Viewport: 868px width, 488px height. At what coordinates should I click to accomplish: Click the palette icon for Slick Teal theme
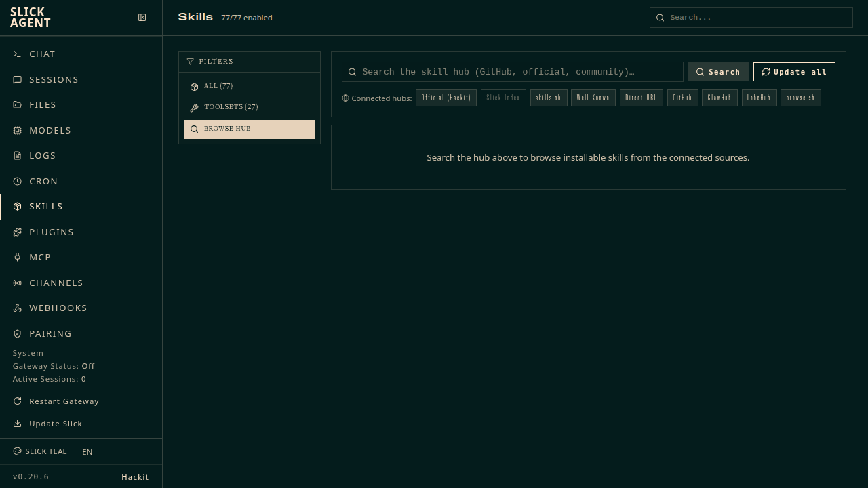(17, 451)
